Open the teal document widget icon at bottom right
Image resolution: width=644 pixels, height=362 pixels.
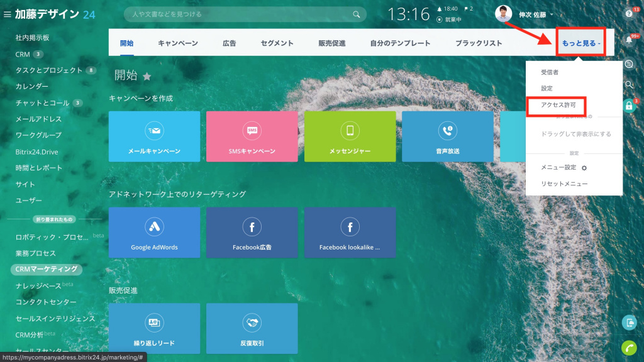tap(629, 322)
